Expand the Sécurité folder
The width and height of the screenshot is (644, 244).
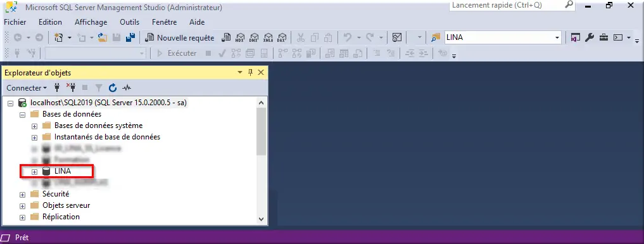pos(23,195)
